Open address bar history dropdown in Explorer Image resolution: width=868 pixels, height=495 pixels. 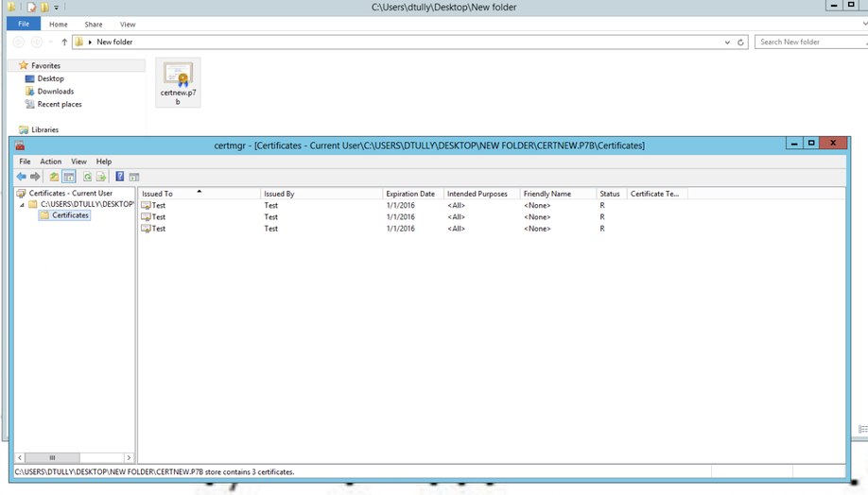(x=727, y=43)
